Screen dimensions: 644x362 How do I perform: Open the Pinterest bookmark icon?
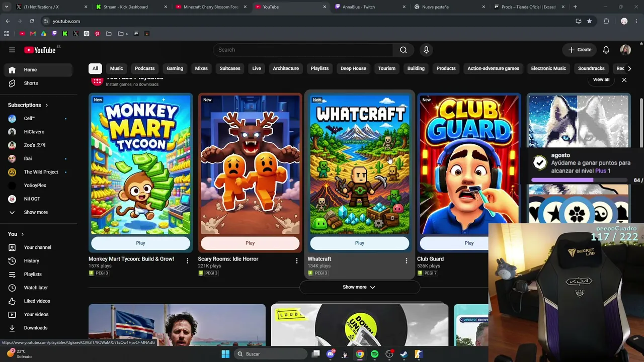(x=97, y=34)
